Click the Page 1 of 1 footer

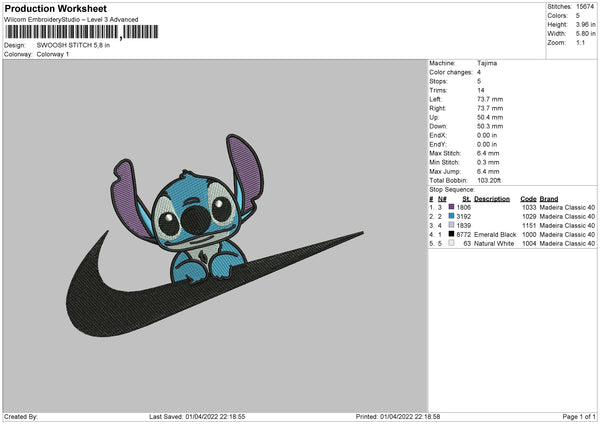point(579,417)
